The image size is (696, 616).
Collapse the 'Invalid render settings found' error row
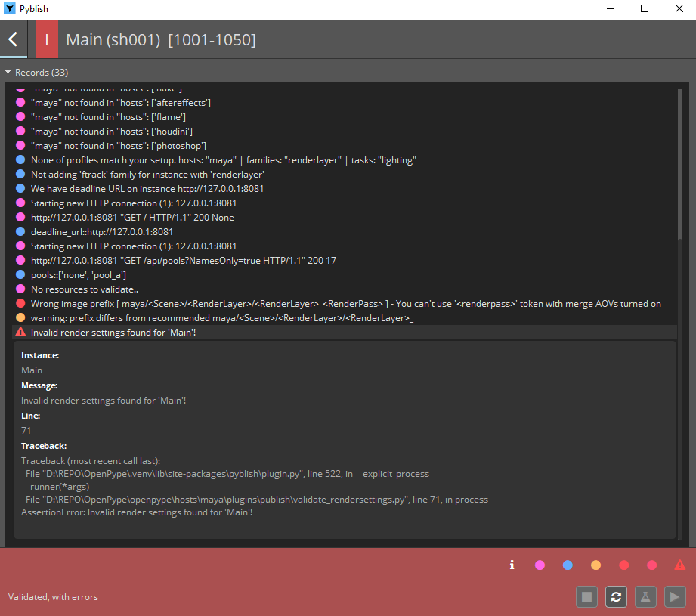(x=345, y=332)
